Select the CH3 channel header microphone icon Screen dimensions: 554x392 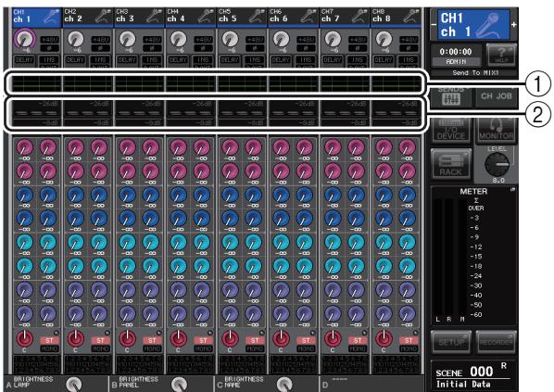(x=156, y=17)
